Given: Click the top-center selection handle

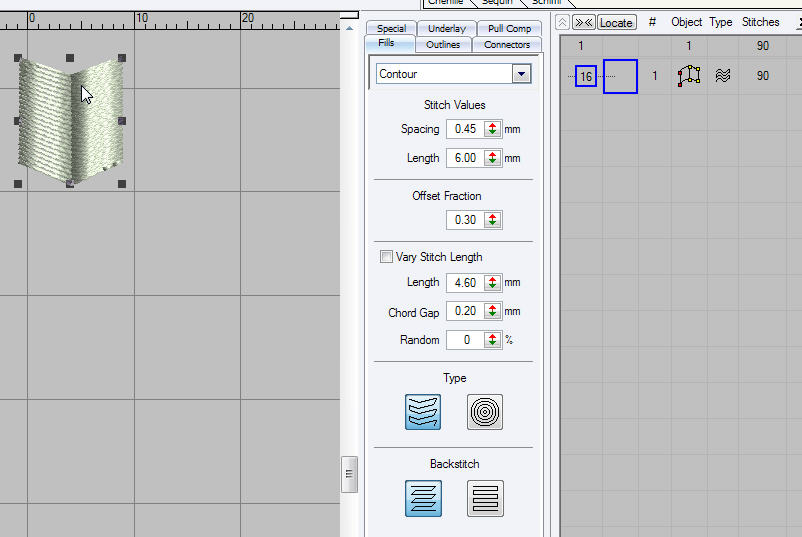Looking at the screenshot, I should tap(70, 58).
